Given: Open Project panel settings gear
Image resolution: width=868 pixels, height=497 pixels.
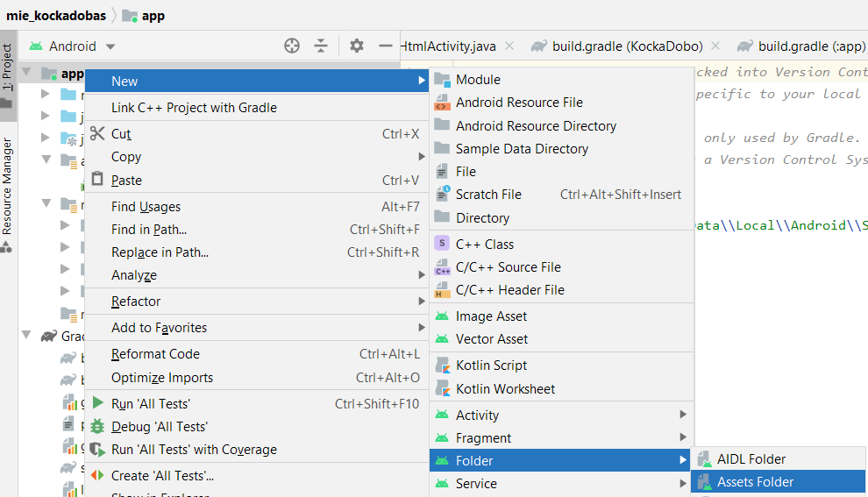Looking at the screenshot, I should click(357, 46).
